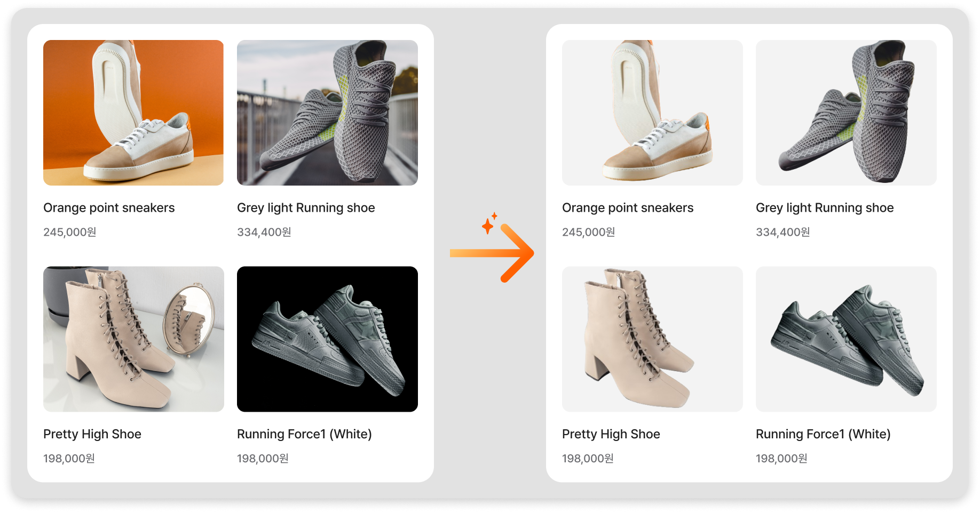Select the background-removed beige high boots image
The width and height of the screenshot is (980, 513).
pyautogui.click(x=652, y=339)
